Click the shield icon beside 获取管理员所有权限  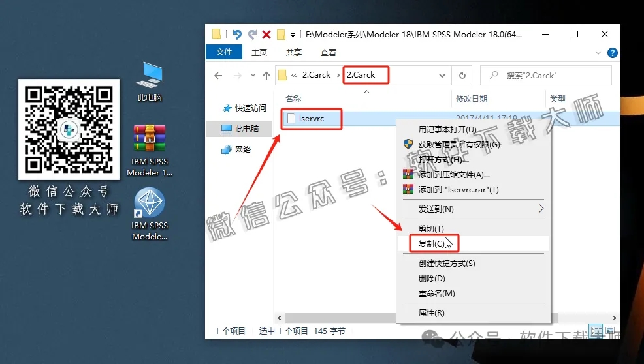pyautogui.click(x=408, y=144)
